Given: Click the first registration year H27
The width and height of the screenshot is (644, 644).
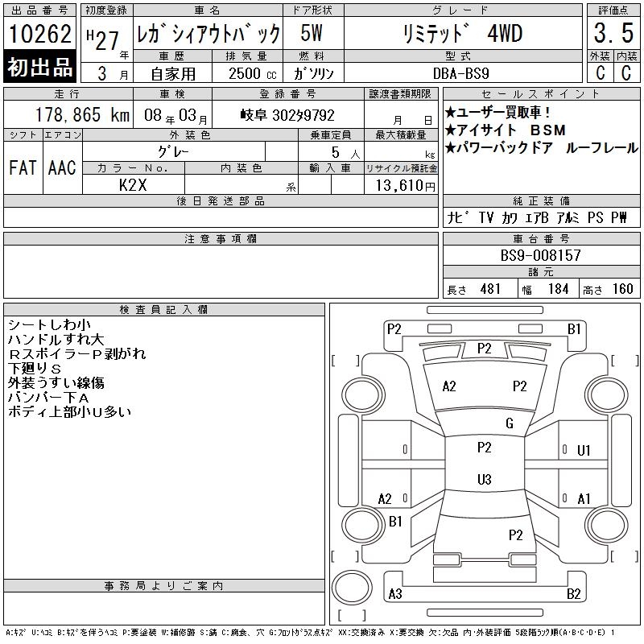Looking at the screenshot, I should tap(103, 39).
